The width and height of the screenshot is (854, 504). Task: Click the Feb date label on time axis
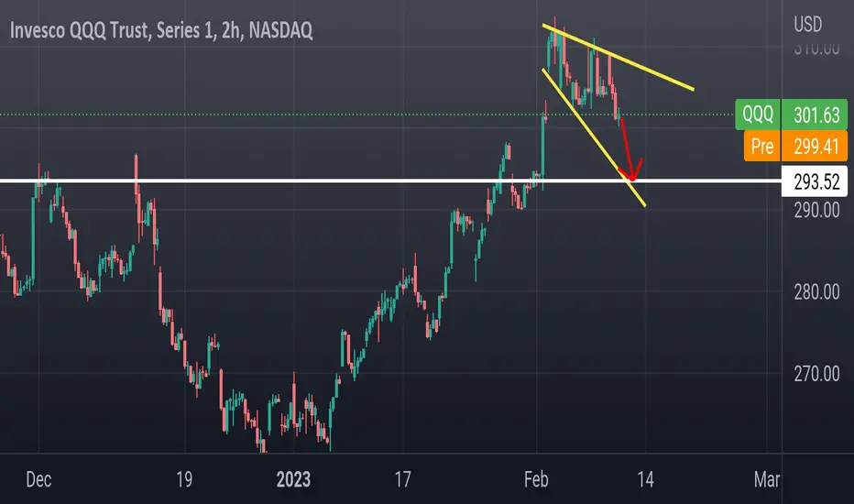[536, 479]
